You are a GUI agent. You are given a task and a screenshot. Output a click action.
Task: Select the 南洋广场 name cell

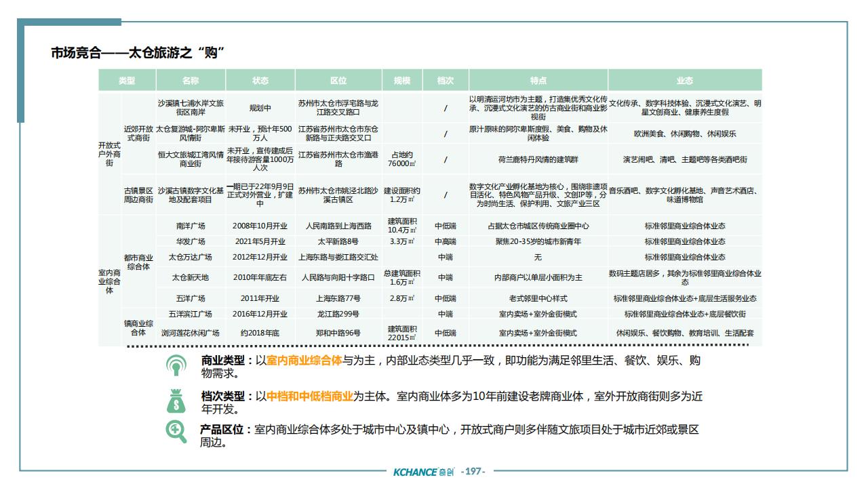[191, 226]
